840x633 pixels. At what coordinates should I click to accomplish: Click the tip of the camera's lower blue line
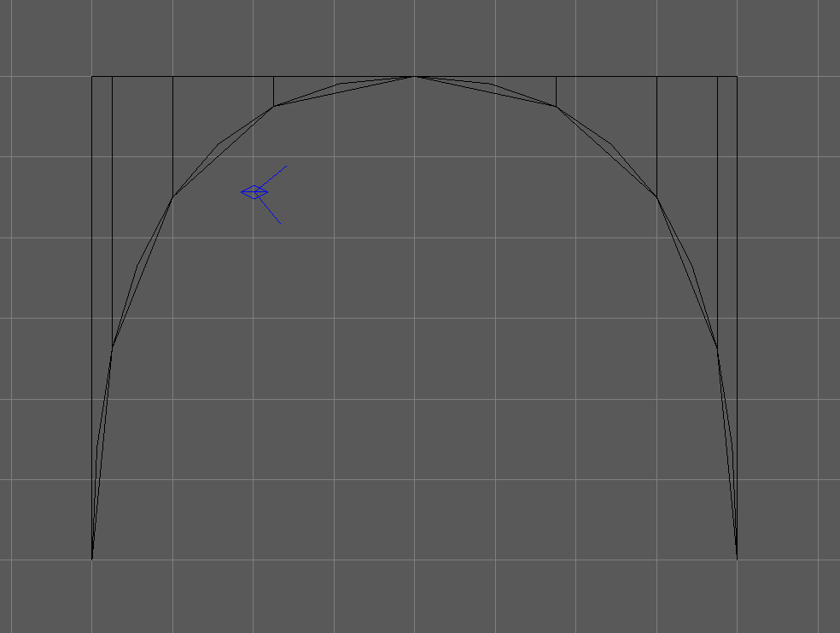[x=280, y=223]
